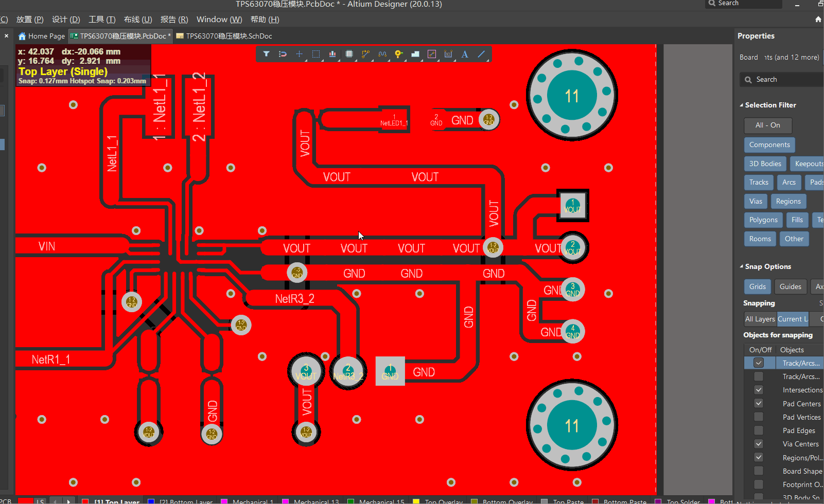Toggle the Tracks filter button
This screenshot has height=504, width=824.
pyautogui.click(x=759, y=182)
